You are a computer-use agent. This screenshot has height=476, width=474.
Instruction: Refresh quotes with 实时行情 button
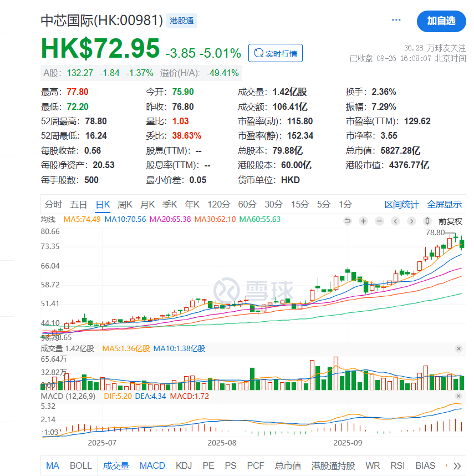(x=276, y=53)
